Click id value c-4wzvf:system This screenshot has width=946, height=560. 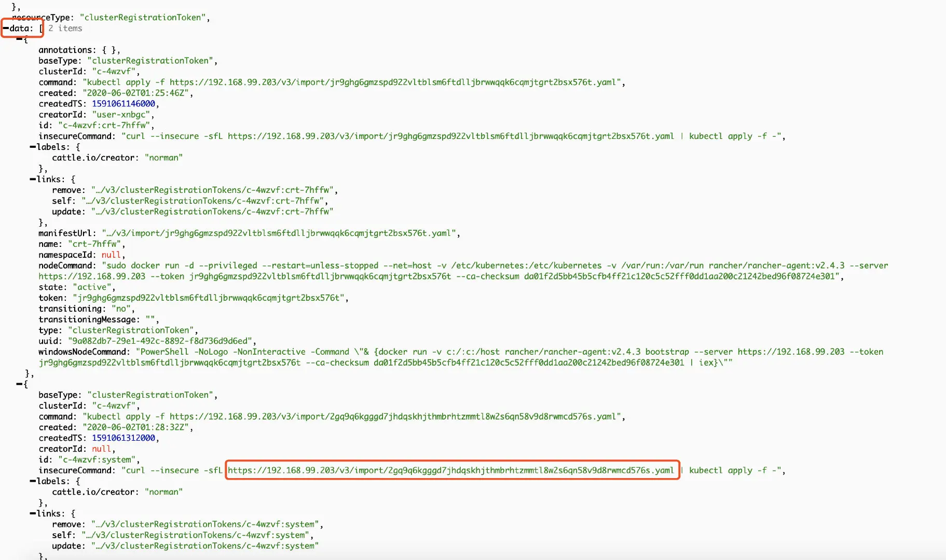coord(97,460)
